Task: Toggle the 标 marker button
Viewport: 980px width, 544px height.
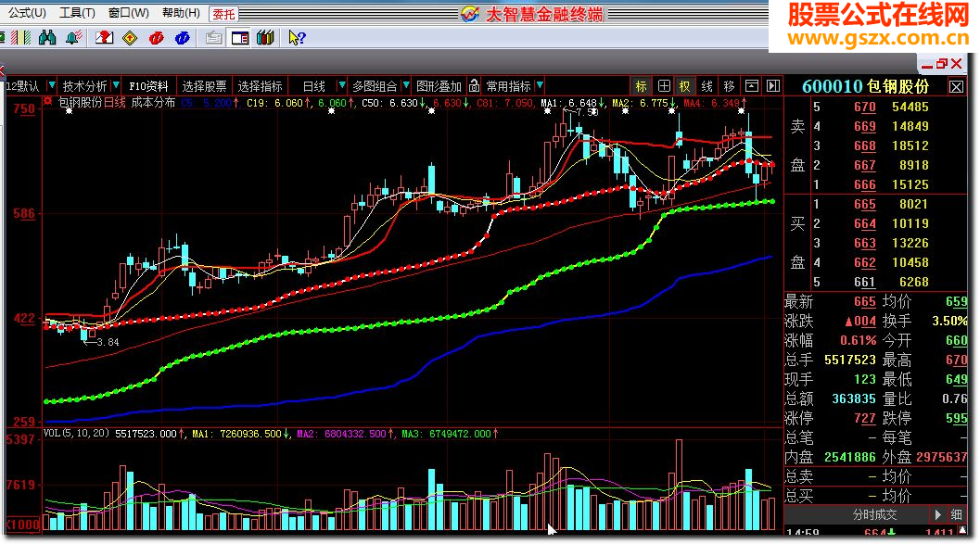Action: [642, 86]
